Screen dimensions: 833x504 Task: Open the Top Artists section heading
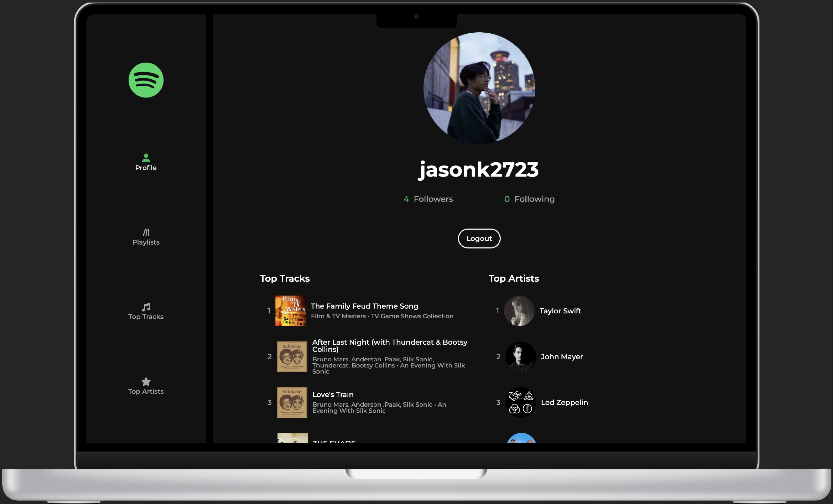pos(513,278)
